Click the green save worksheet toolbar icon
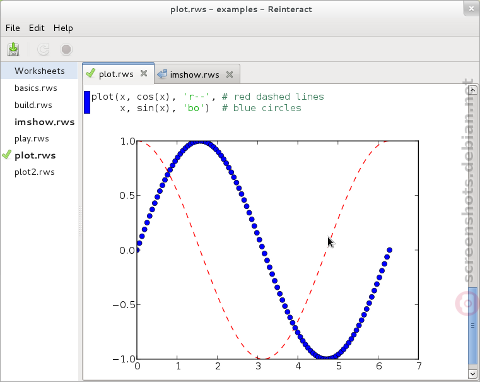The height and width of the screenshot is (382, 480). pyautogui.click(x=13, y=49)
